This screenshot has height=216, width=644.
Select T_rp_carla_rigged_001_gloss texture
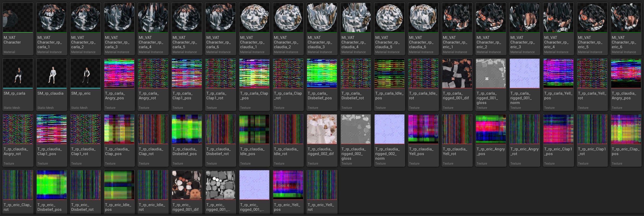click(x=491, y=85)
